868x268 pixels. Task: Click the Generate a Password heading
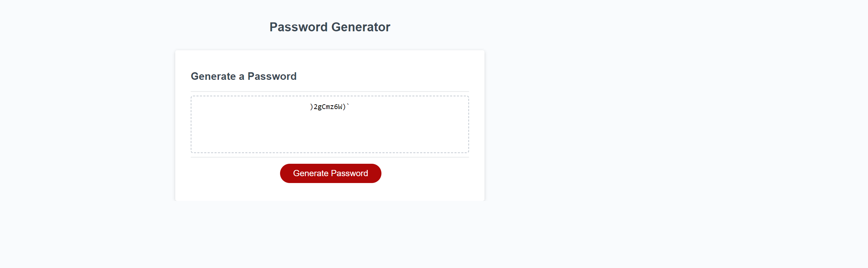[x=244, y=76]
